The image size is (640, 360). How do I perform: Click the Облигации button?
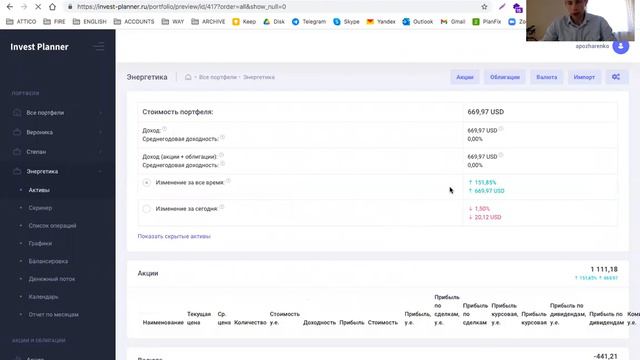click(505, 77)
